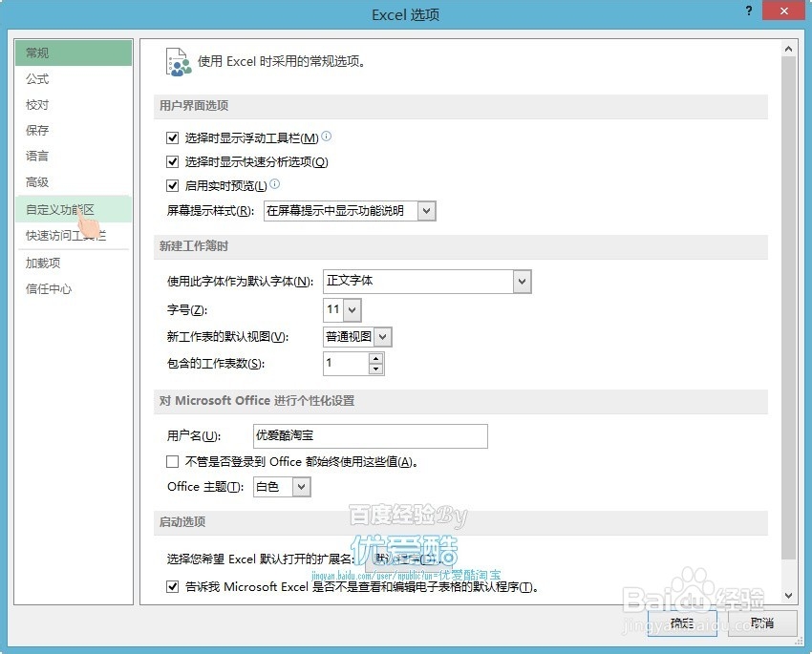Click the 确定 button
The height and width of the screenshot is (654, 812).
(682, 622)
